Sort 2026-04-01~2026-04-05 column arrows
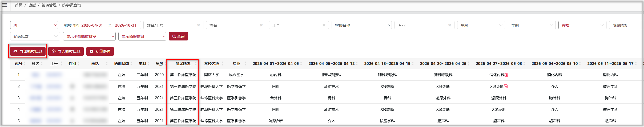 301,64
